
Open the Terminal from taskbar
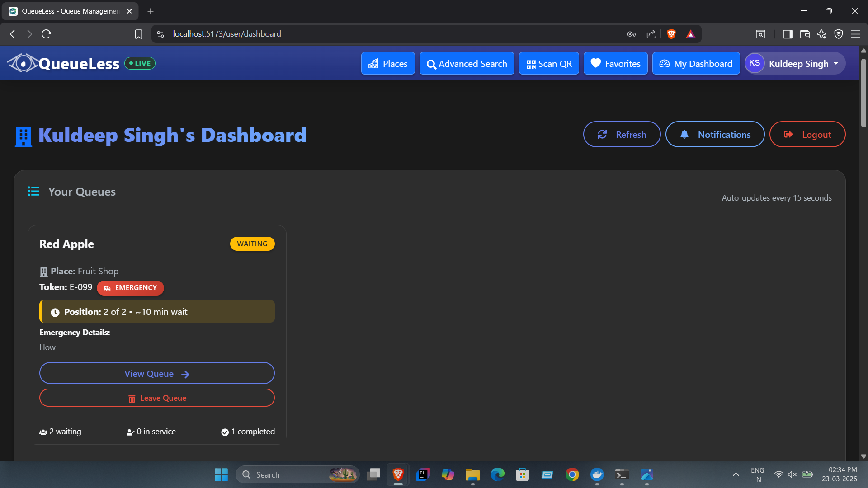tap(622, 474)
